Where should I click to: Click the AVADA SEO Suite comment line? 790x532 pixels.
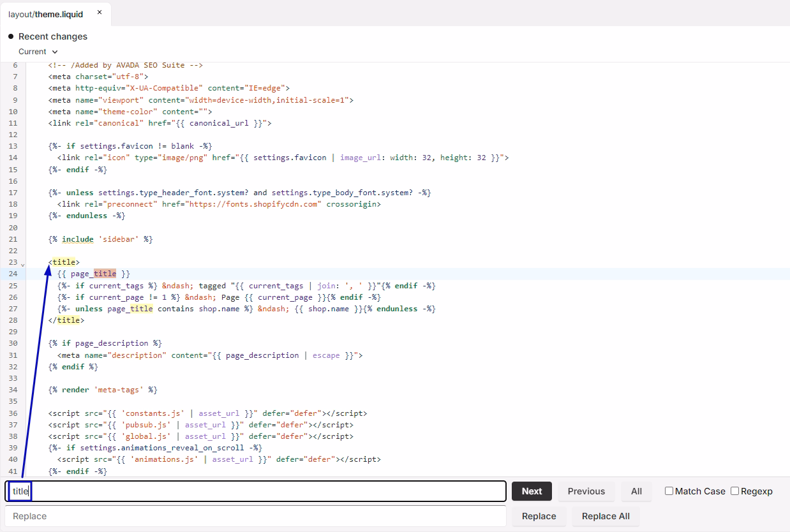(x=126, y=65)
